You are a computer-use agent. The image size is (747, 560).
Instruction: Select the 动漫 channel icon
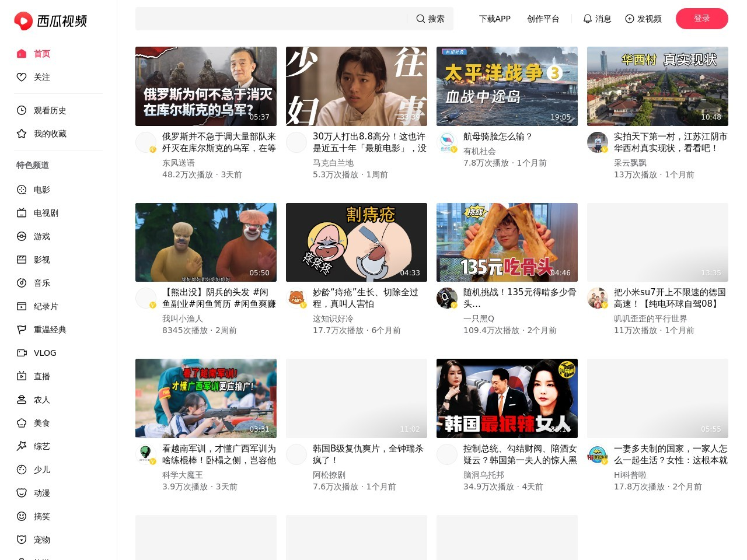coord(22,493)
